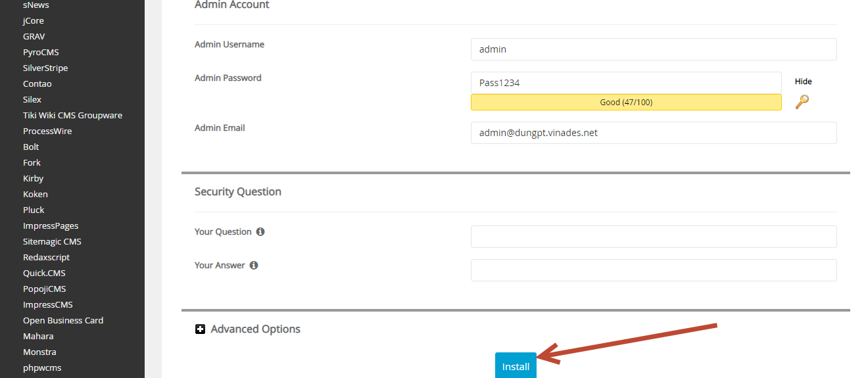Click Monstra in the sidebar

point(39,352)
